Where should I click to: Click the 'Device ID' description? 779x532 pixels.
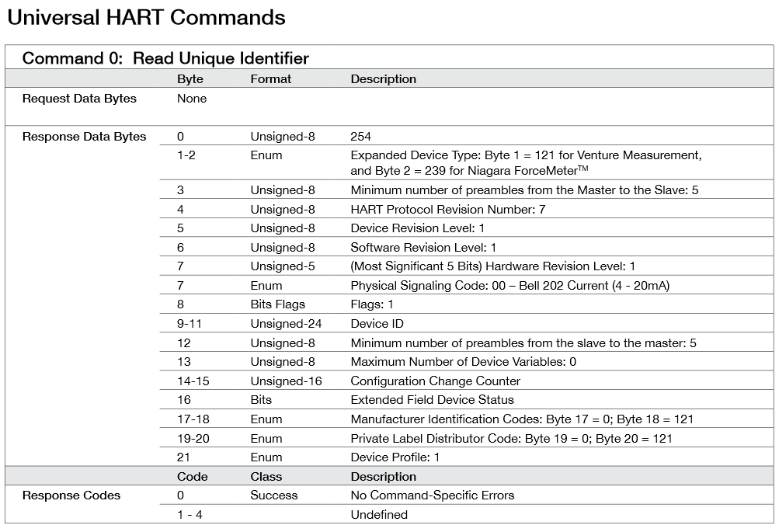pos(377,324)
